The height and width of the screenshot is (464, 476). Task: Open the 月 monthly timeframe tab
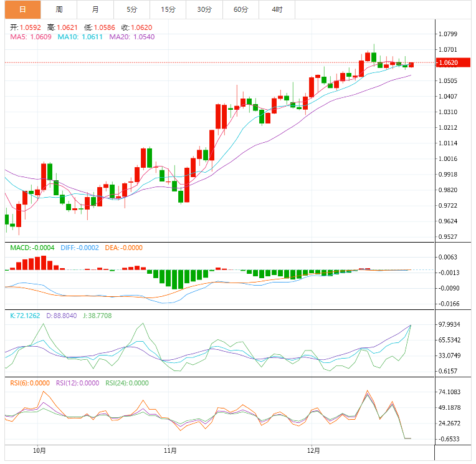(x=95, y=9)
